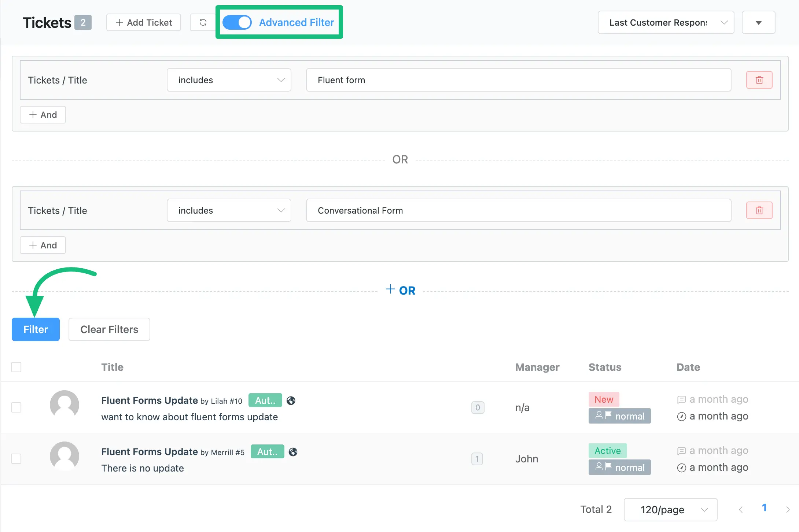Click 'want to know about fluent forms update' text
The image size is (799, 532).
tap(189, 417)
